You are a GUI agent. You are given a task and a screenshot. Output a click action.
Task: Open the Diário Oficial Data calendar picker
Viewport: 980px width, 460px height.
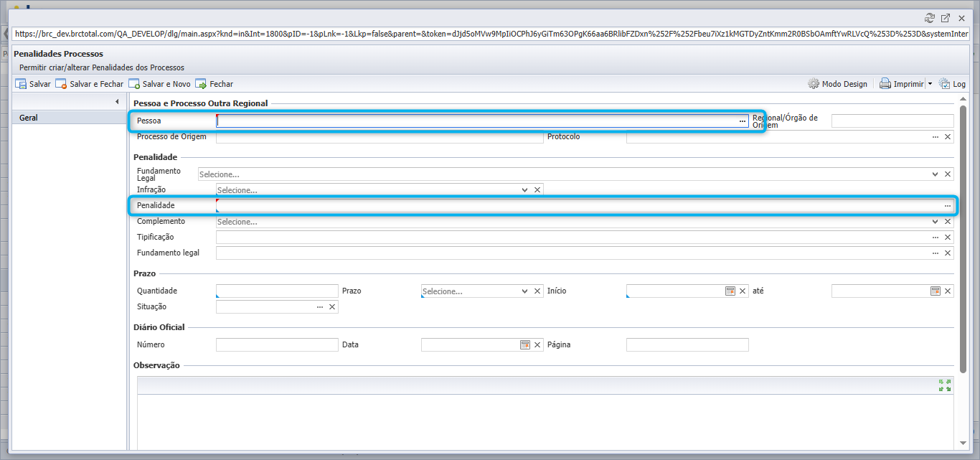(x=525, y=345)
